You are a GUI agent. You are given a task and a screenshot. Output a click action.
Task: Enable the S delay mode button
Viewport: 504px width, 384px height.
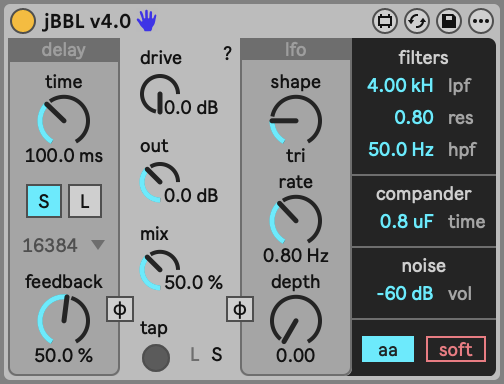[x=44, y=201]
